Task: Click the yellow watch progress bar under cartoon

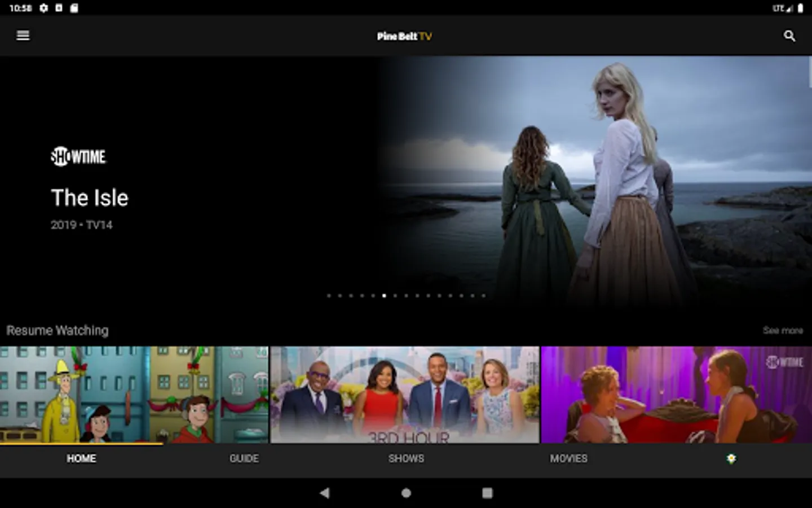Action: pyautogui.click(x=81, y=444)
